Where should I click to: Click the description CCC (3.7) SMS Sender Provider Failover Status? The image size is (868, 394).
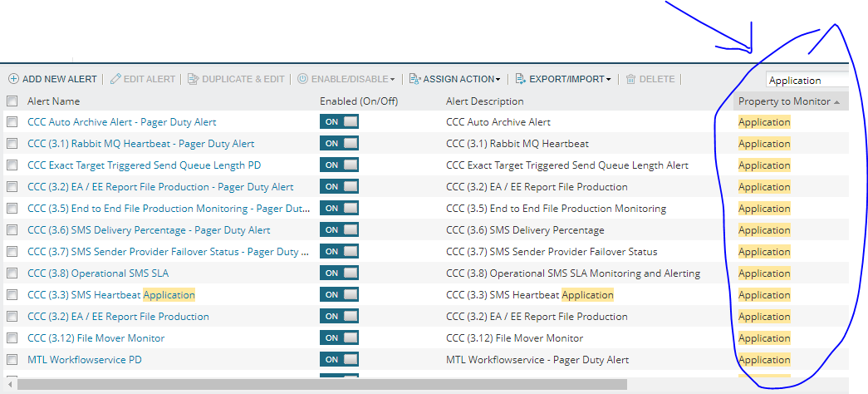click(x=552, y=252)
